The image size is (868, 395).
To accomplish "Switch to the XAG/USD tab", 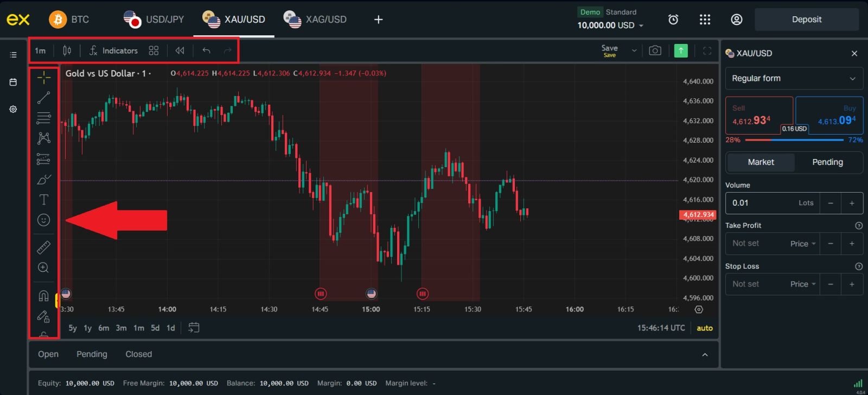I will coord(315,20).
